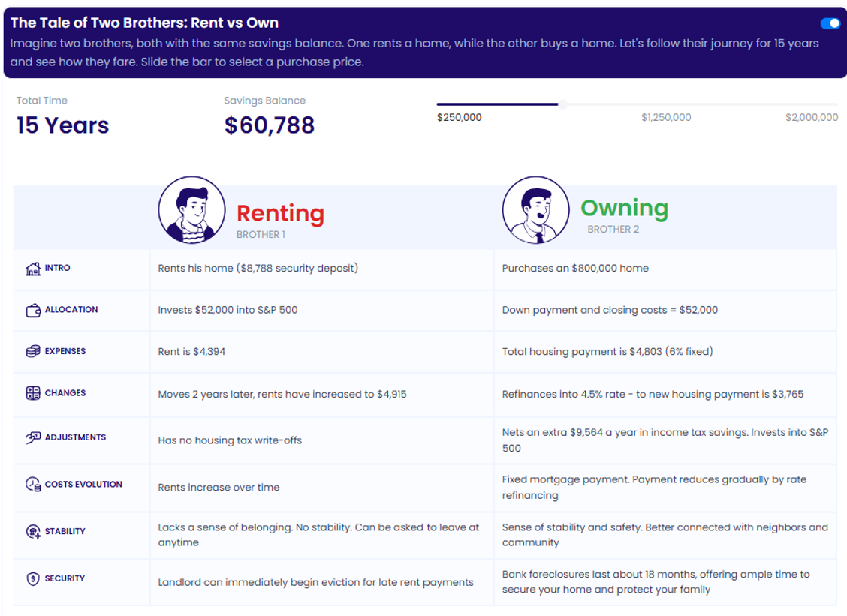Click the Renting brother avatar
Screen dimensions: 847x616
(191, 210)
